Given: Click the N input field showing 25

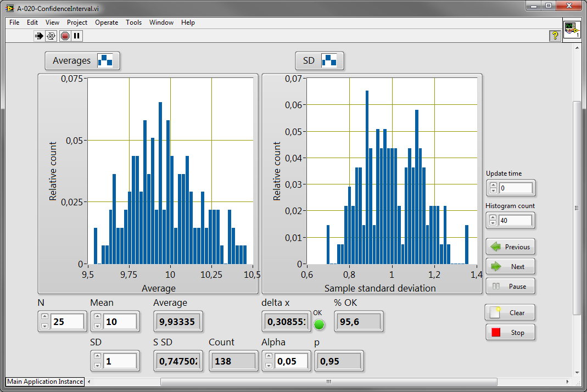Looking at the screenshot, I should [x=67, y=322].
